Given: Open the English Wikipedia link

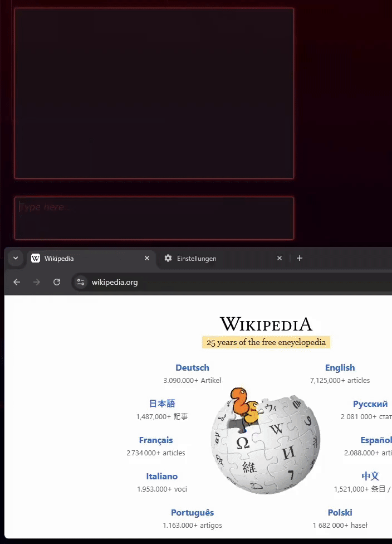Looking at the screenshot, I should pyautogui.click(x=340, y=368).
